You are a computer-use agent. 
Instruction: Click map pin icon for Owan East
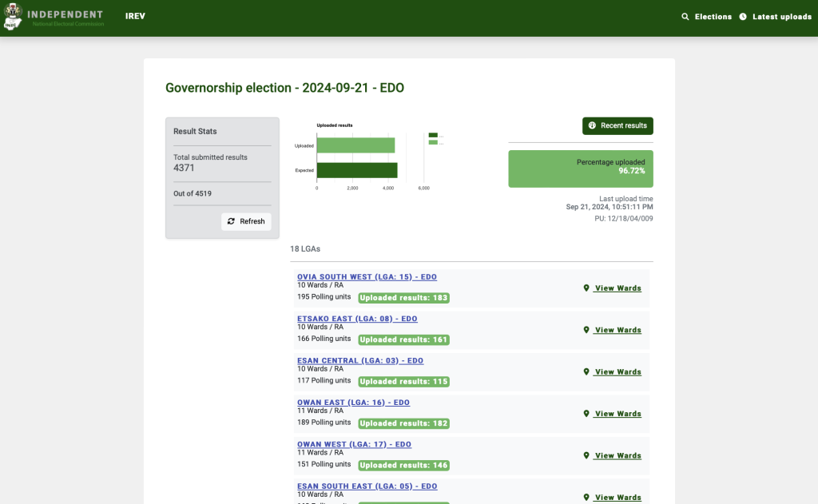click(x=586, y=414)
